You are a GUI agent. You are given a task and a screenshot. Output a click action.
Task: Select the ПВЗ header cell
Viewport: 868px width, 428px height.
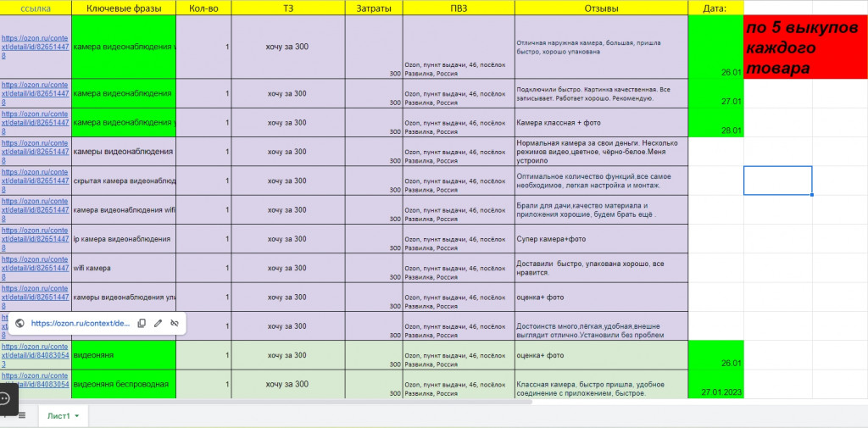459,8
